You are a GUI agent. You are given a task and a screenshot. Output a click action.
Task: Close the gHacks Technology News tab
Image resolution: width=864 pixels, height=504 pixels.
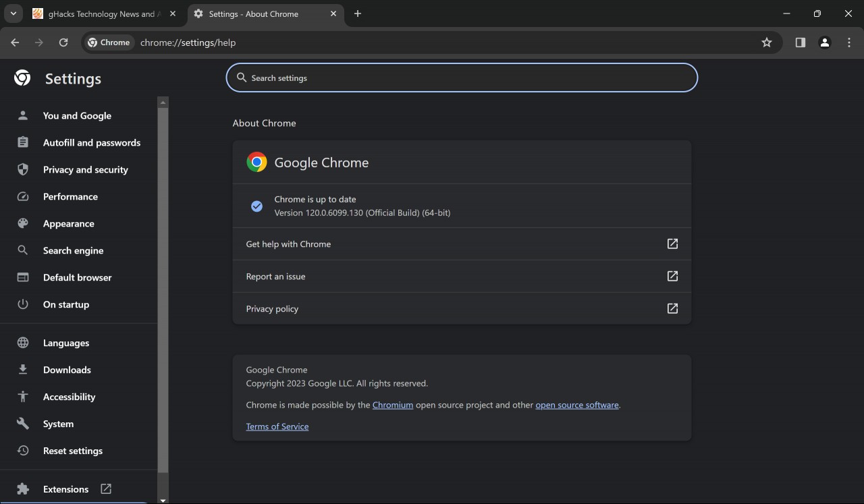tap(173, 13)
